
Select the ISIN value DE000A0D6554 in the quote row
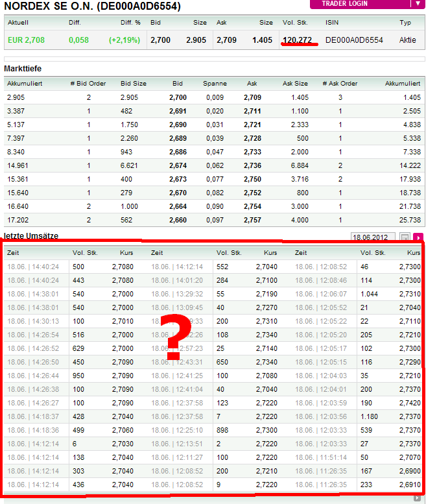[x=354, y=40]
